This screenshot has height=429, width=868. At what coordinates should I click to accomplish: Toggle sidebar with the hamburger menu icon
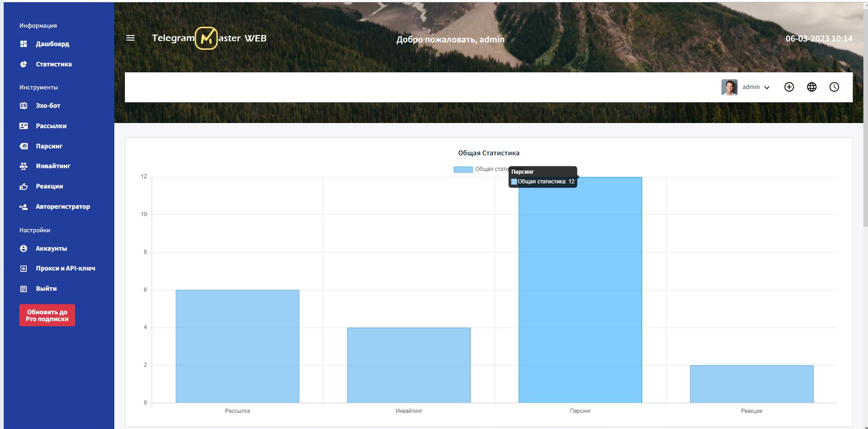pyautogui.click(x=130, y=38)
